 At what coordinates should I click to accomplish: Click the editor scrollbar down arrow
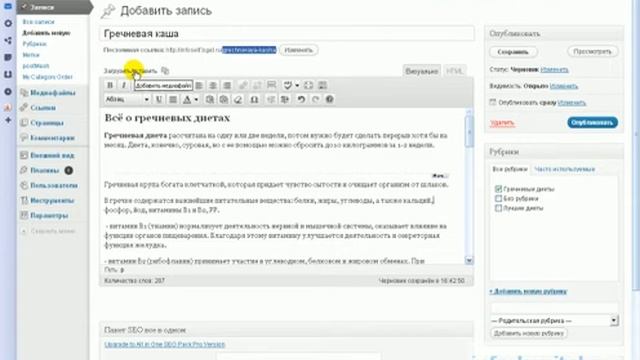469,260
